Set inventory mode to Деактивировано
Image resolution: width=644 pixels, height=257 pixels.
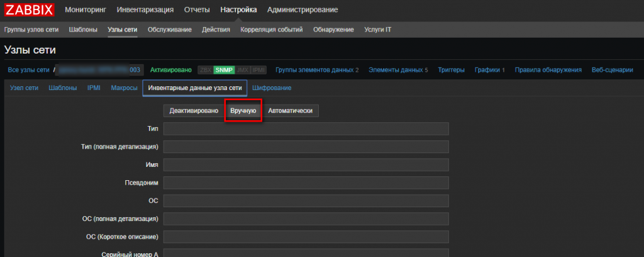click(193, 111)
